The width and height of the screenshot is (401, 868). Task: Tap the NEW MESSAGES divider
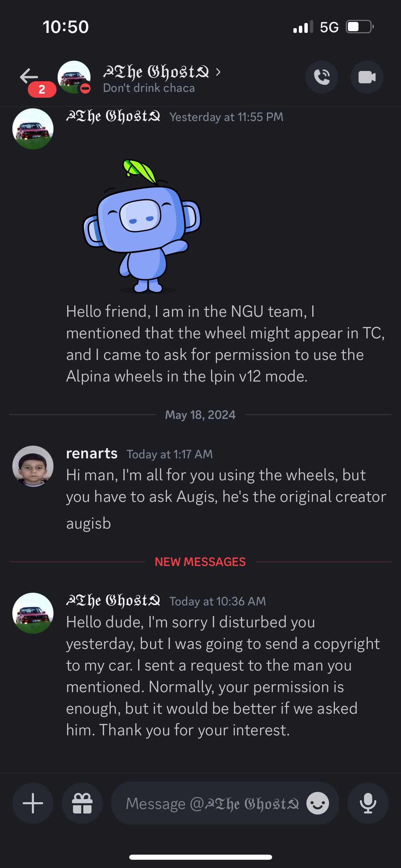200,562
